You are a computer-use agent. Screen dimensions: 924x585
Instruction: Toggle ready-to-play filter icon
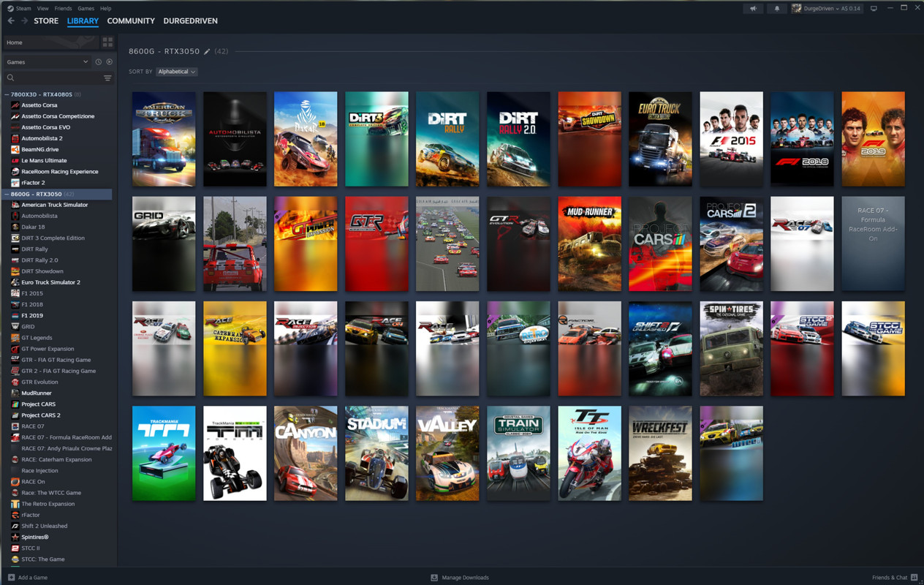click(x=109, y=62)
